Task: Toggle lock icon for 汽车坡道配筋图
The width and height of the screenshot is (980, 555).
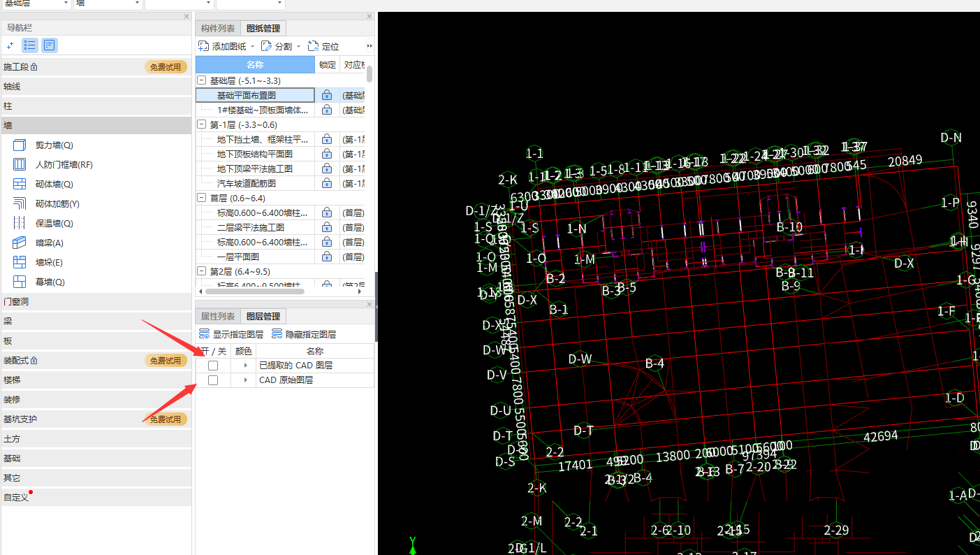Action: coord(327,184)
